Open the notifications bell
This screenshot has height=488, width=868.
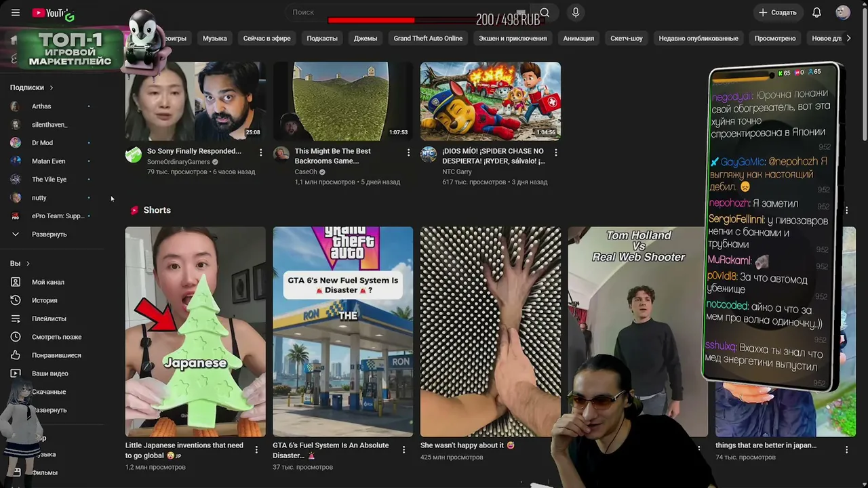click(816, 12)
